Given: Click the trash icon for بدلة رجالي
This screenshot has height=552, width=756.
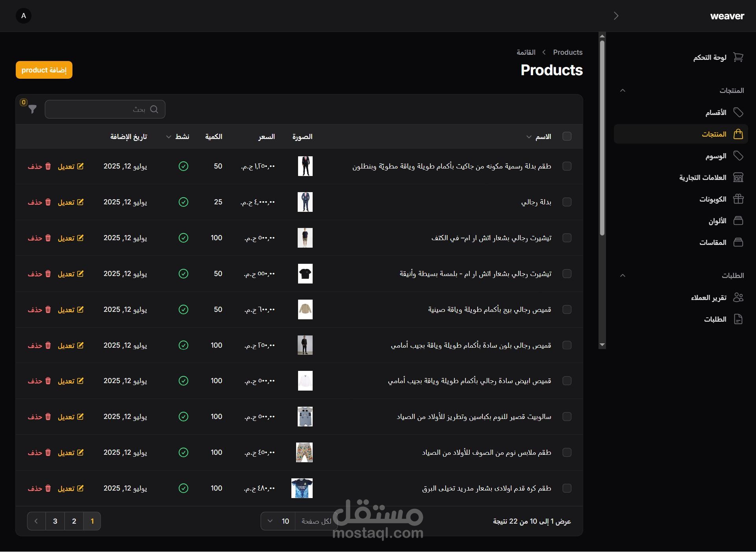Looking at the screenshot, I should (48, 202).
